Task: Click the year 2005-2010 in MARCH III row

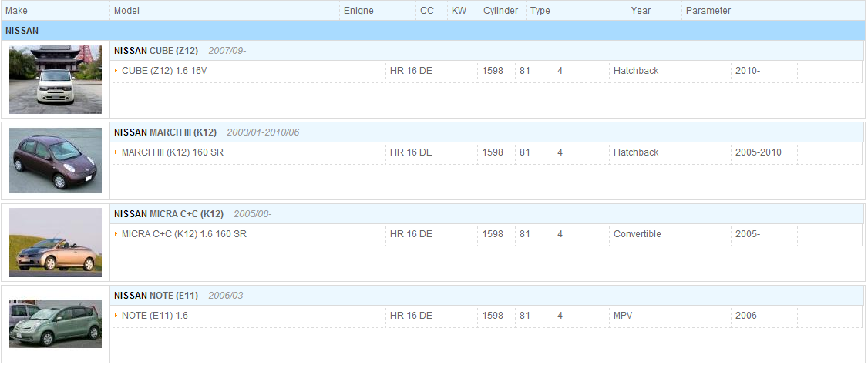Action: pos(759,152)
